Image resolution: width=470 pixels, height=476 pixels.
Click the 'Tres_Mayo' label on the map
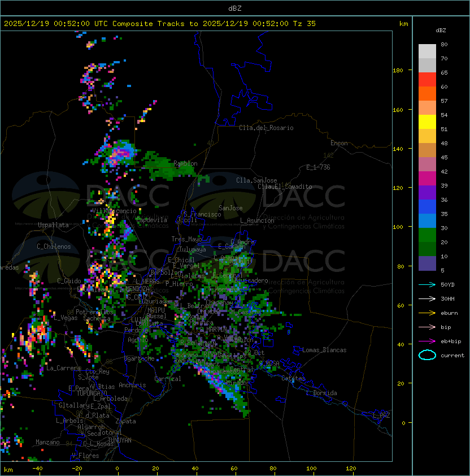point(186,239)
